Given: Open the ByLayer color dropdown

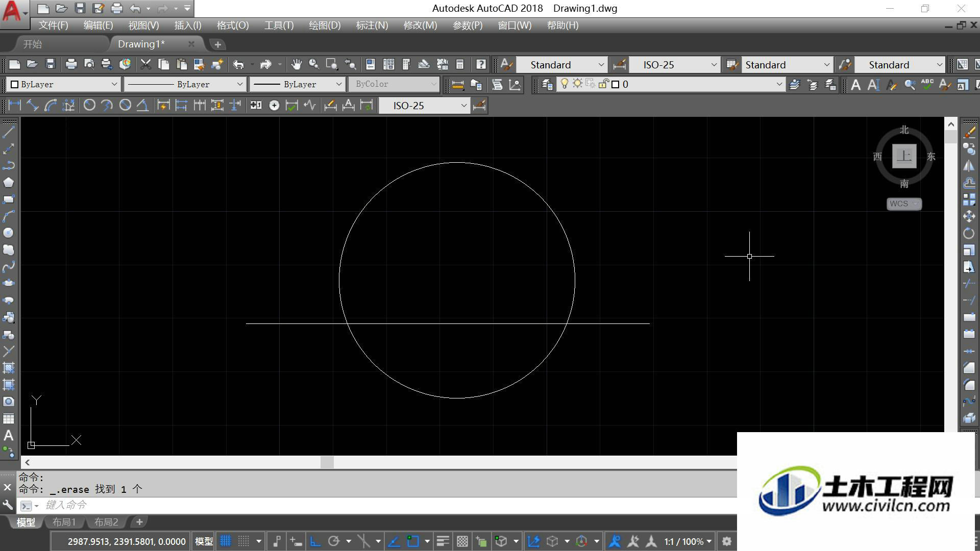Looking at the screenshot, I should point(63,84).
